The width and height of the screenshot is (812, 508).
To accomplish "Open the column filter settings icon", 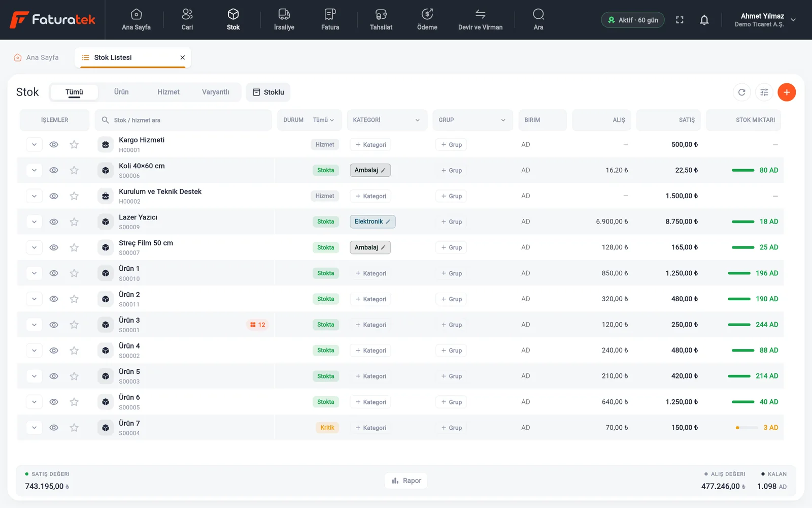I will pos(764,92).
